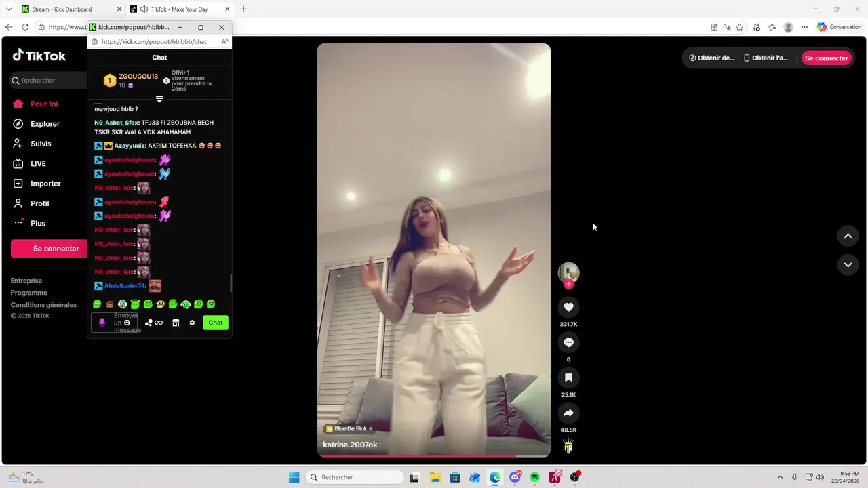Open Edge favorites list icon

772,27
